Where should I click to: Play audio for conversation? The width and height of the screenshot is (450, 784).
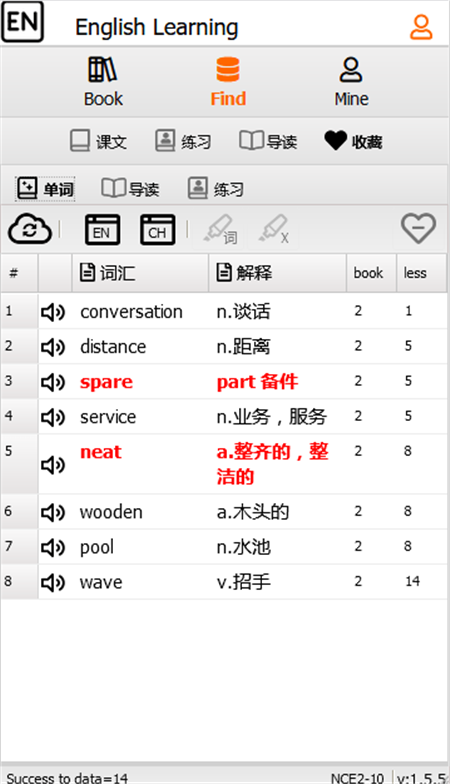pos(53,312)
